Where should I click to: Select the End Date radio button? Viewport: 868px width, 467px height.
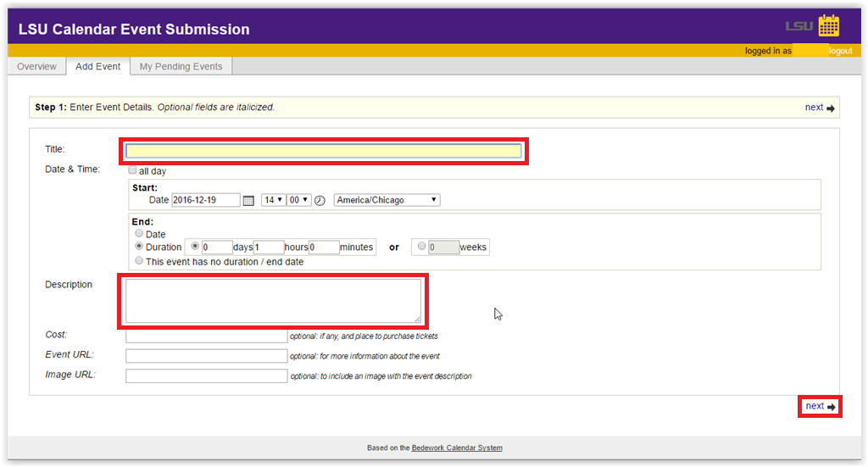pos(139,234)
